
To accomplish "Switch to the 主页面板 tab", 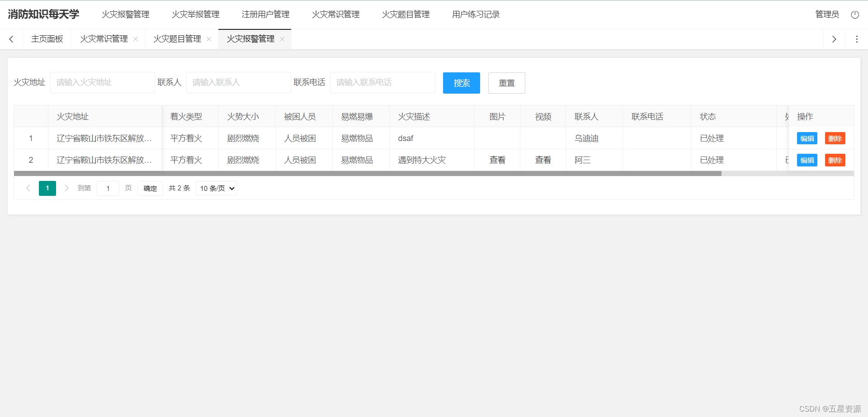I will (x=47, y=39).
